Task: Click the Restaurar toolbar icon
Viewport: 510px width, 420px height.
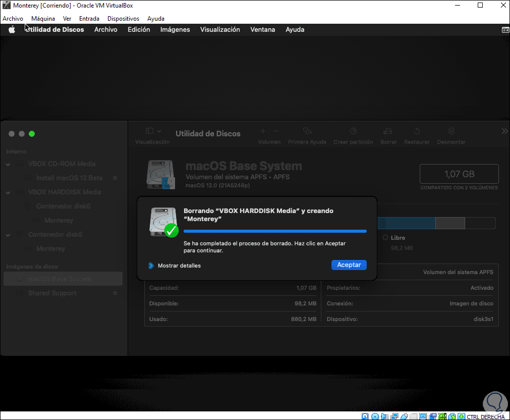Action: 417,131
